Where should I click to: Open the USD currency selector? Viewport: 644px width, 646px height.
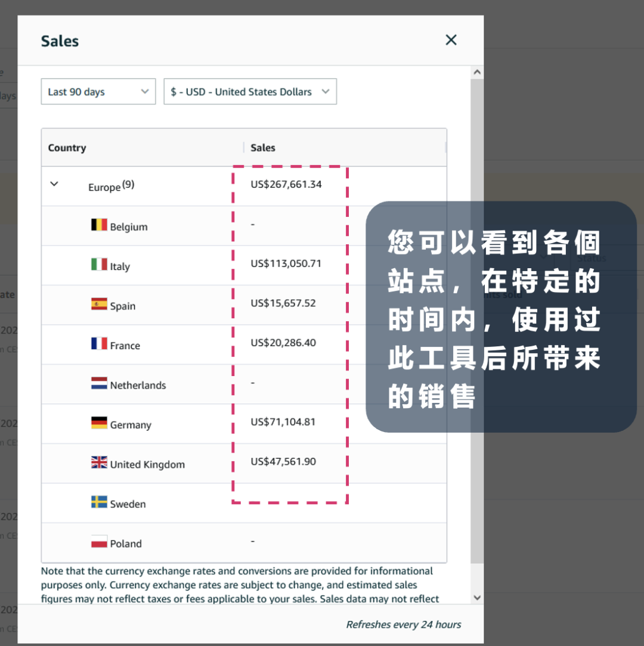point(250,91)
